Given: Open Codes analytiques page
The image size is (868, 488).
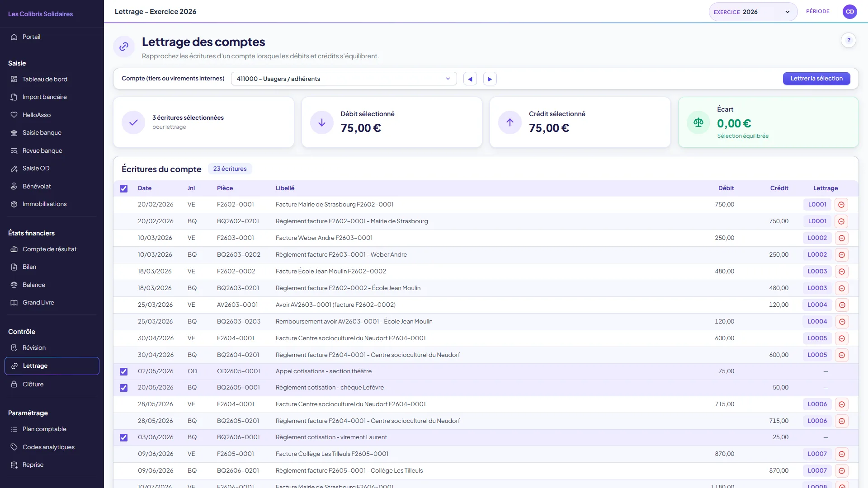Looking at the screenshot, I should (52, 447).
